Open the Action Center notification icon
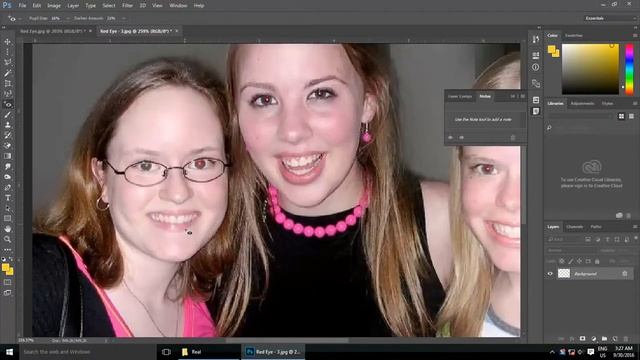640x360 pixels. pos(590,352)
